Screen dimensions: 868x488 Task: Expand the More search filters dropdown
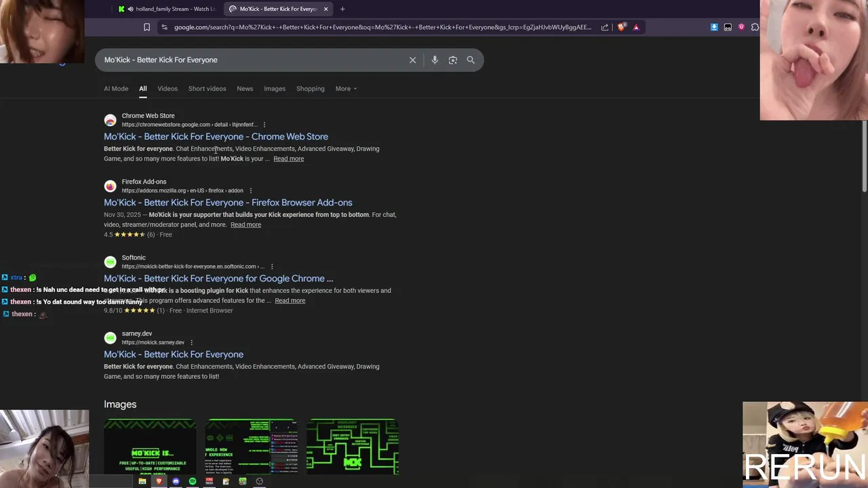(346, 89)
